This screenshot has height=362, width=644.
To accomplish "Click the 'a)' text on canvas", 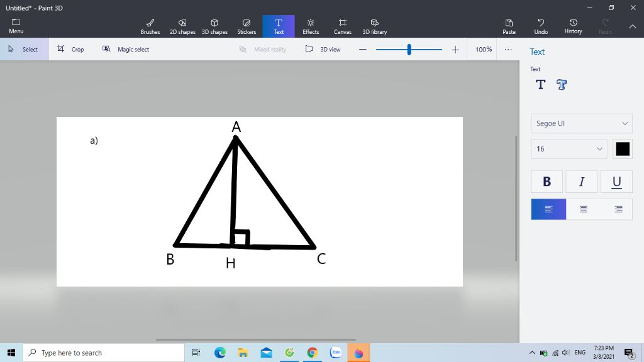I will [94, 140].
